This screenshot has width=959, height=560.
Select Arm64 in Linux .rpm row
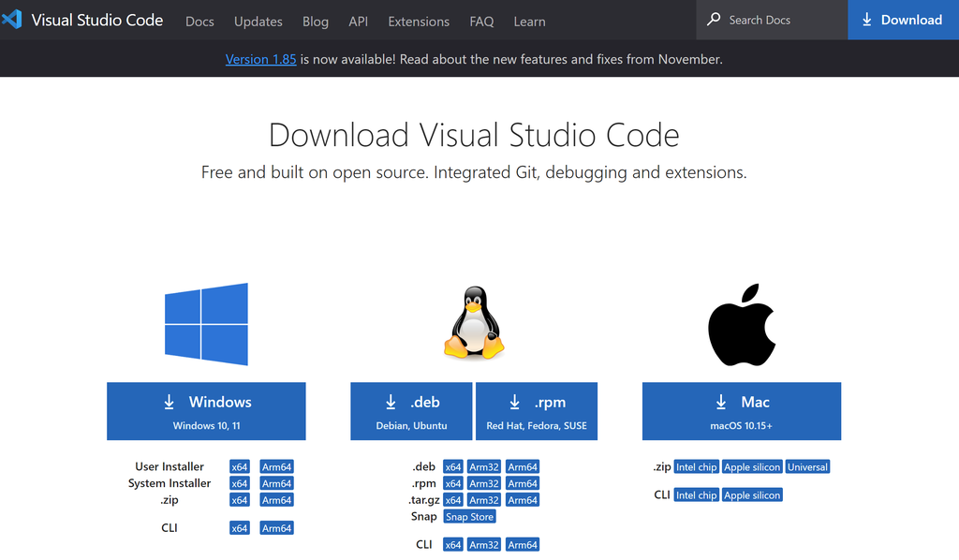[x=523, y=483]
